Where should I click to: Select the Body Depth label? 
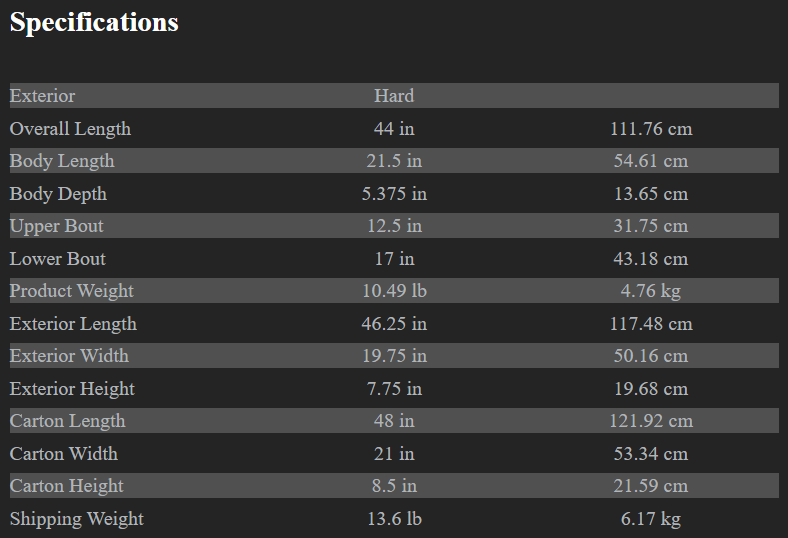tap(58, 194)
